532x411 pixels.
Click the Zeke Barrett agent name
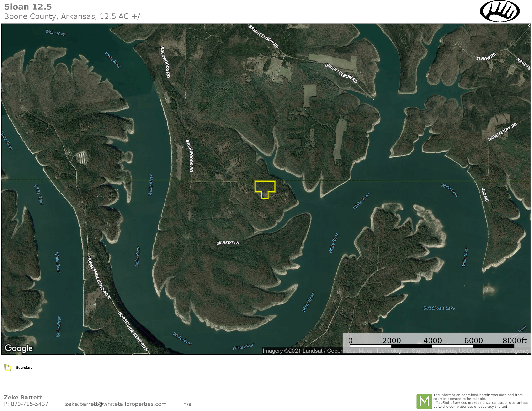tap(23, 397)
